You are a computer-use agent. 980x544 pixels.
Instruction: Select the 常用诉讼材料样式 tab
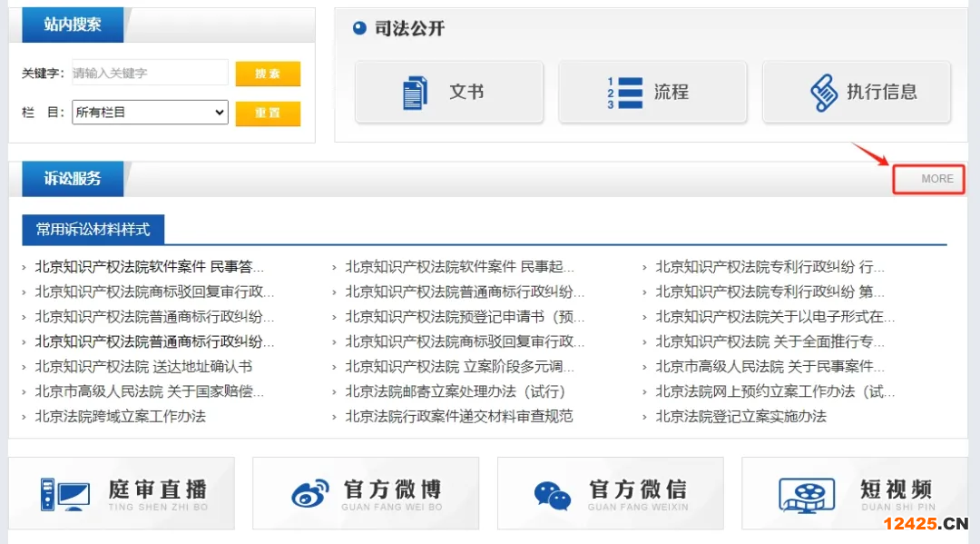[x=93, y=230]
